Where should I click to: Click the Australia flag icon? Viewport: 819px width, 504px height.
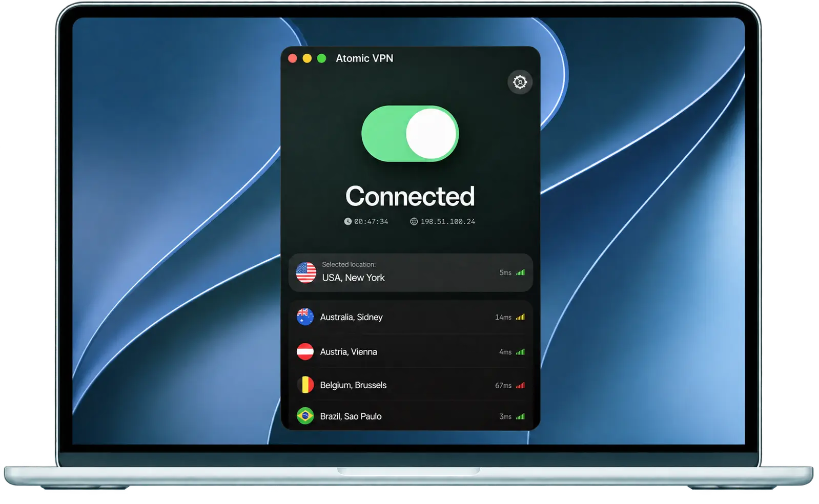tap(305, 317)
